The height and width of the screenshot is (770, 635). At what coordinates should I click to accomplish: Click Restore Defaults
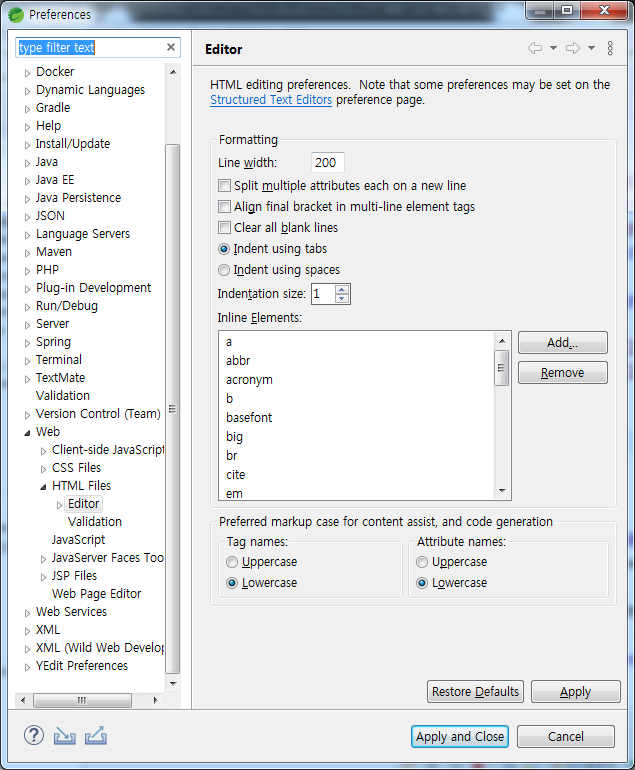point(475,691)
